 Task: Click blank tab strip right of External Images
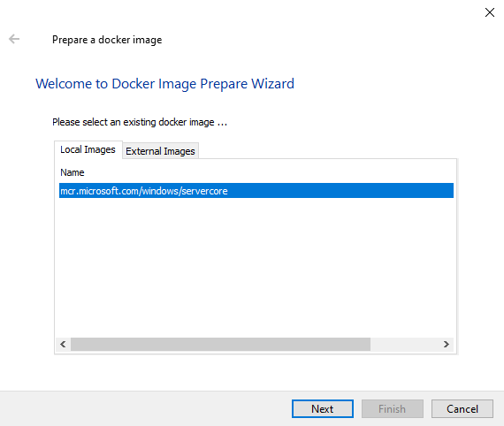point(327,150)
